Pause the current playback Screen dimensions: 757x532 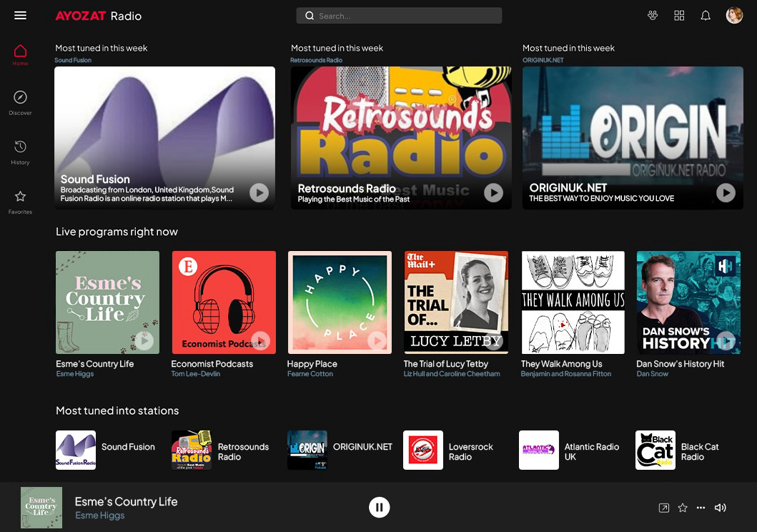379,508
